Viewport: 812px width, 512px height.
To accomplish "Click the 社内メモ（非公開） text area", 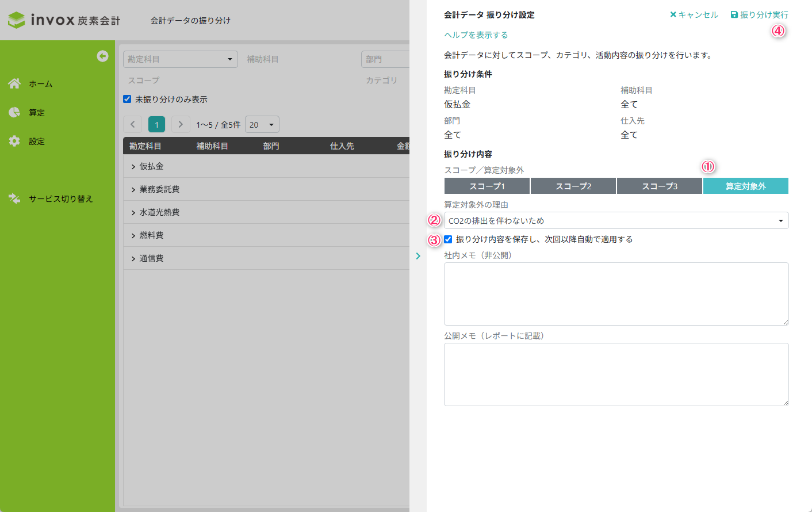I will click(x=616, y=294).
